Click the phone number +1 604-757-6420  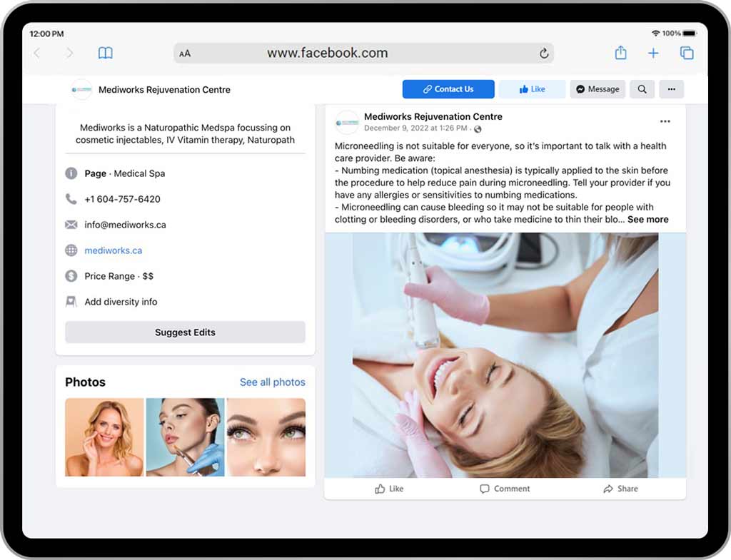tap(122, 199)
